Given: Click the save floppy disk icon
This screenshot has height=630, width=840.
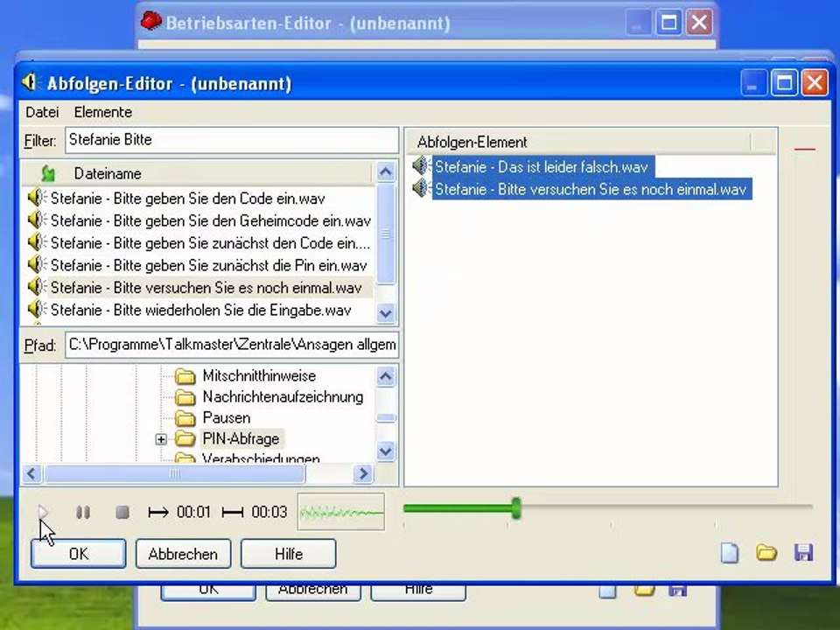Looking at the screenshot, I should [803, 552].
